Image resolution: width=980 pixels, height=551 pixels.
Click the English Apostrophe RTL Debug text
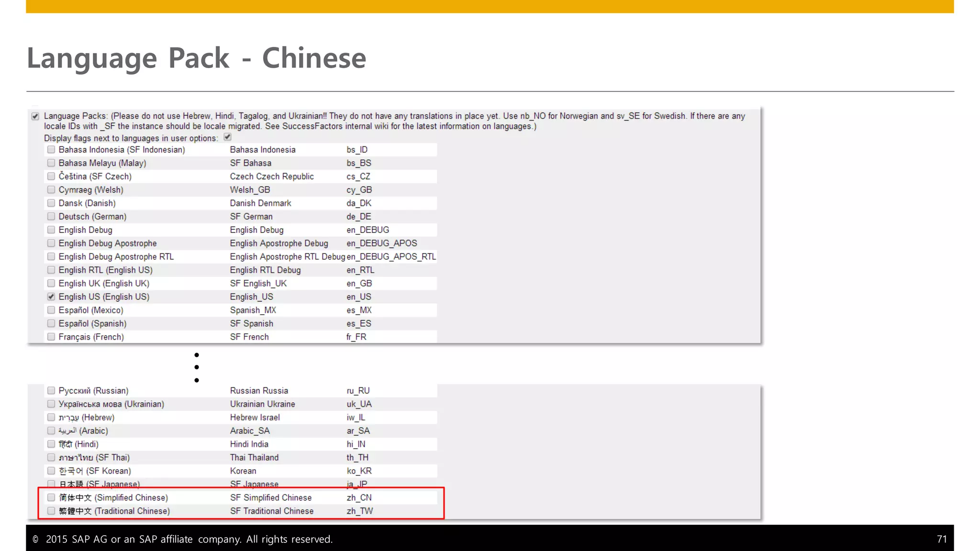(x=288, y=257)
